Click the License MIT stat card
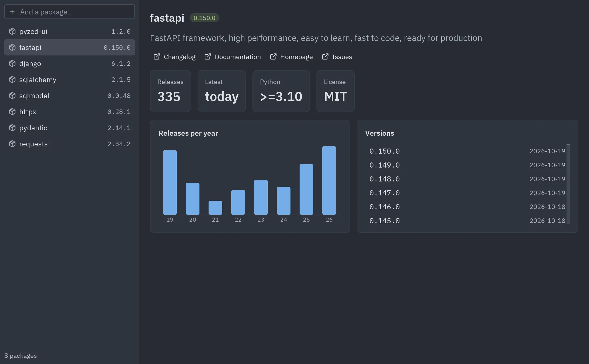589x364 pixels. tap(335, 91)
